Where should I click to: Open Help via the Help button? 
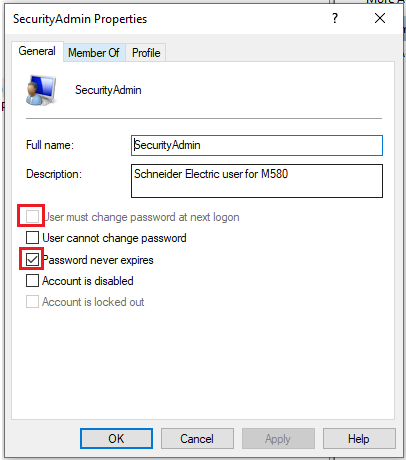click(359, 439)
